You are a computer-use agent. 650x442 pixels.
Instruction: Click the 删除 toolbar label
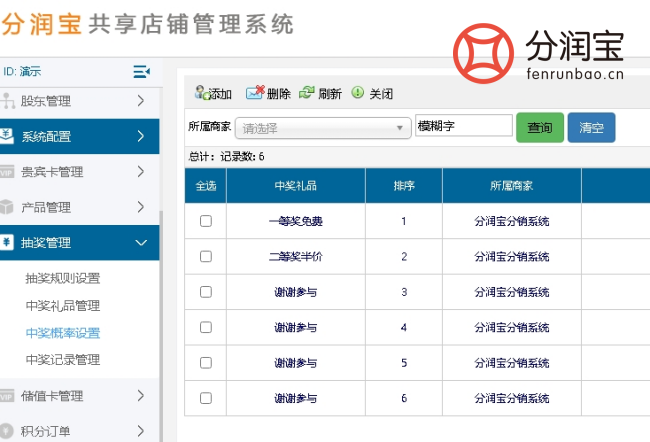[x=279, y=94]
